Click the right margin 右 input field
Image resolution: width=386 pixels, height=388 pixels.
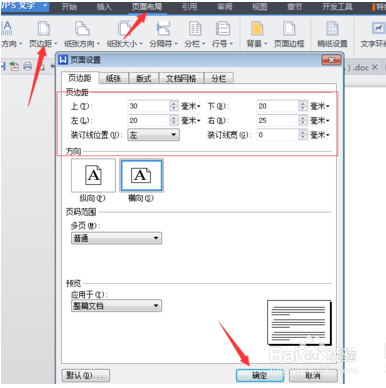[277, 120]
